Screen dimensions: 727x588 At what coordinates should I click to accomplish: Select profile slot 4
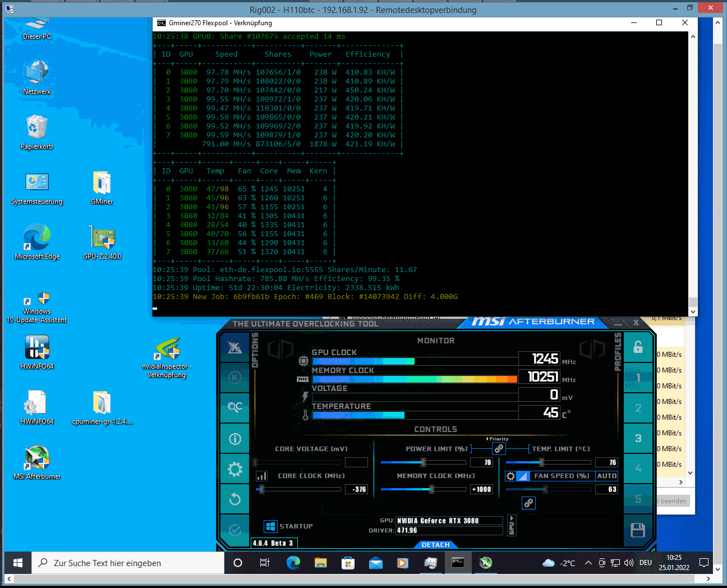[x=638, y=468]
